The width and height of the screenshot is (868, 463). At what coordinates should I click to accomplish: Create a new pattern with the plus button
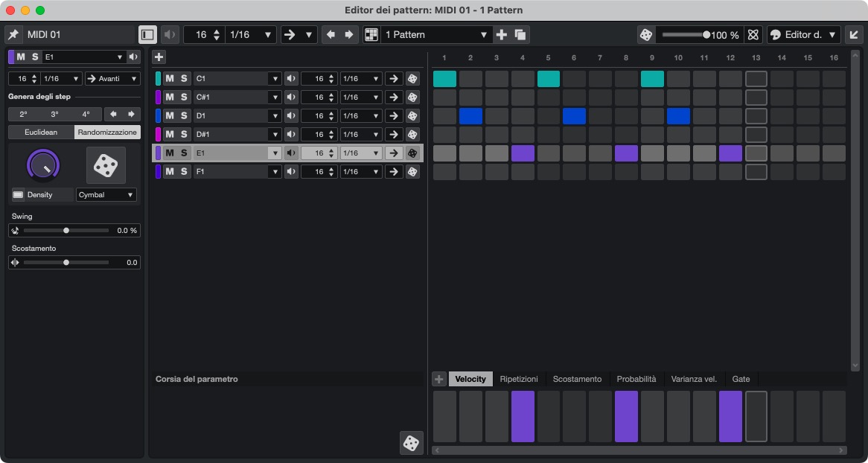[503, 34]
